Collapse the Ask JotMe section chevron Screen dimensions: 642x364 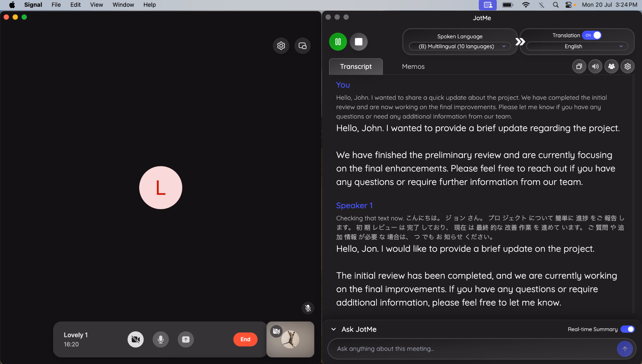334,329
